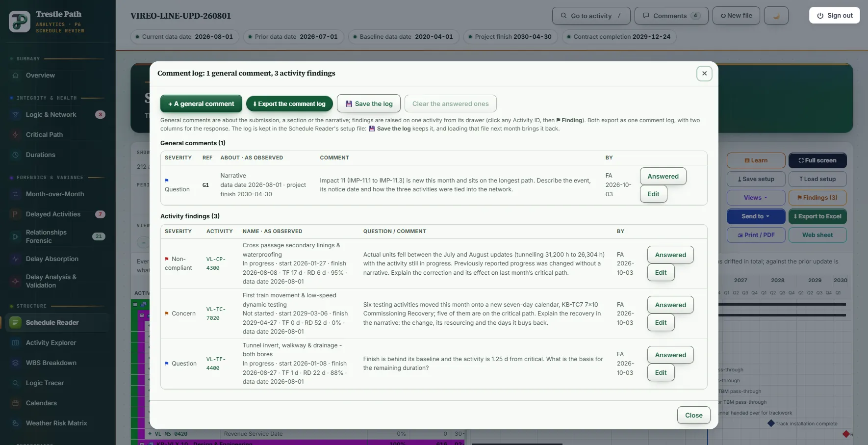Edit the VL-CP-4300 finding
The width and height of the screenshot is (868, 445).
[661, 273]
